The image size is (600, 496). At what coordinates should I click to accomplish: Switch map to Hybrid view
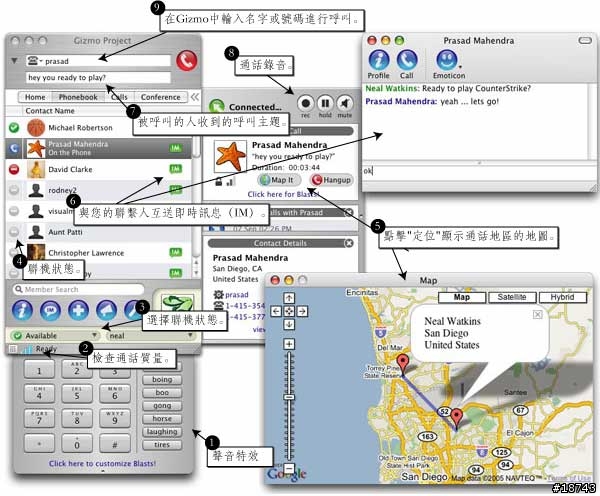[x=562, y=297]
